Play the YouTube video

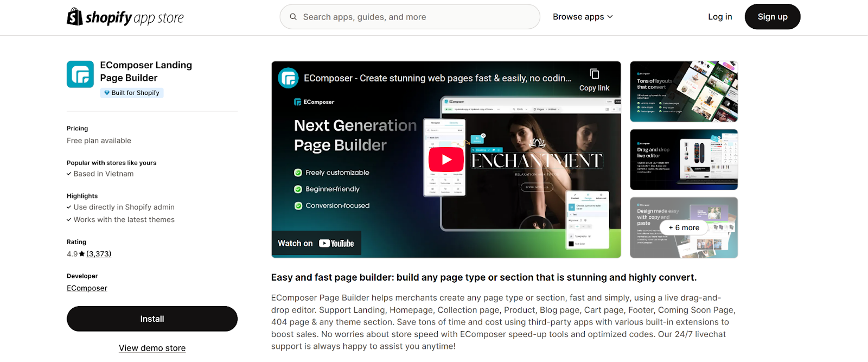pyautogui.click(x=446, y=160)
